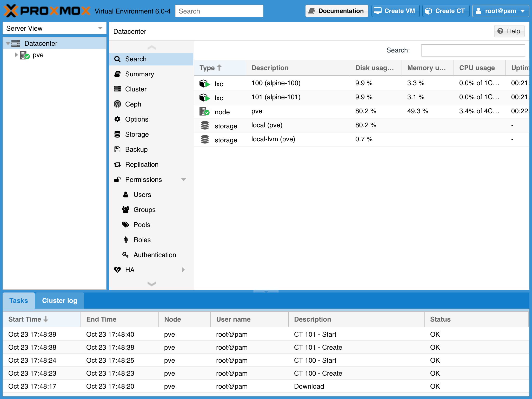The image size is (532, 399).
Task: Click the Replication arrows icon
Action: pos(117,164)
